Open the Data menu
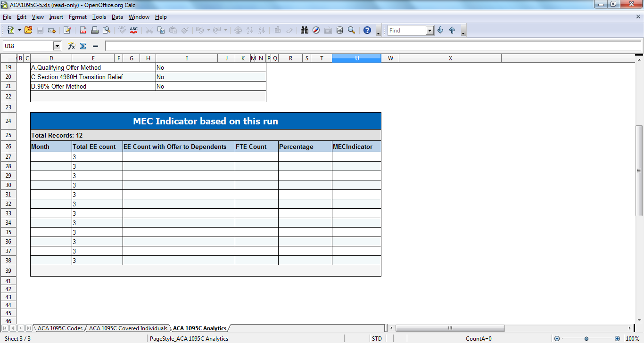644x343 pixels. 117,17
